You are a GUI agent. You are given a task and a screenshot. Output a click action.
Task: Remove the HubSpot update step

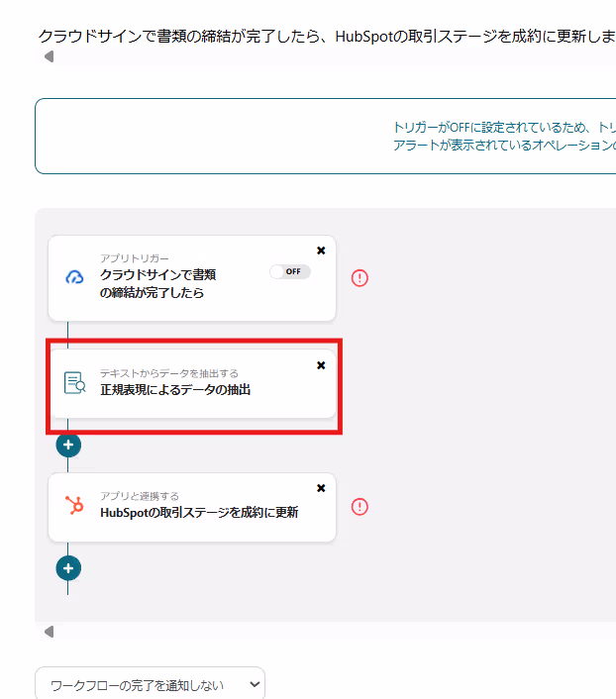point(321,488)
